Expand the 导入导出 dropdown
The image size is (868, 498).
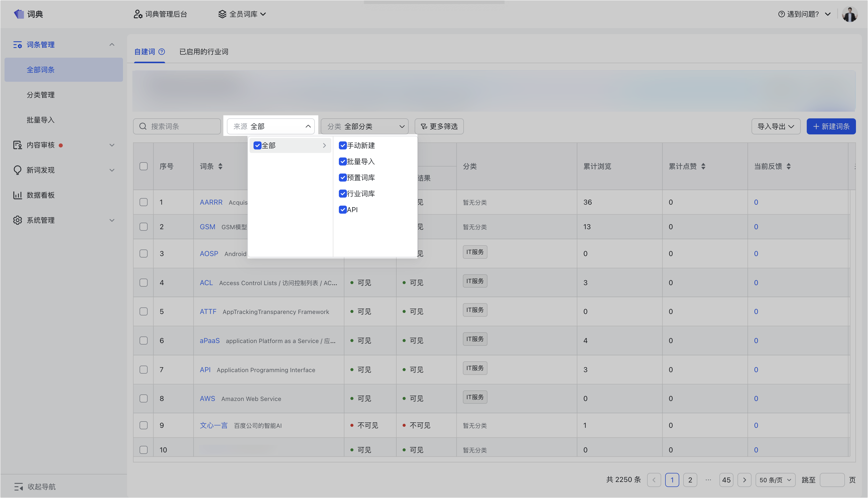point(776,127)
